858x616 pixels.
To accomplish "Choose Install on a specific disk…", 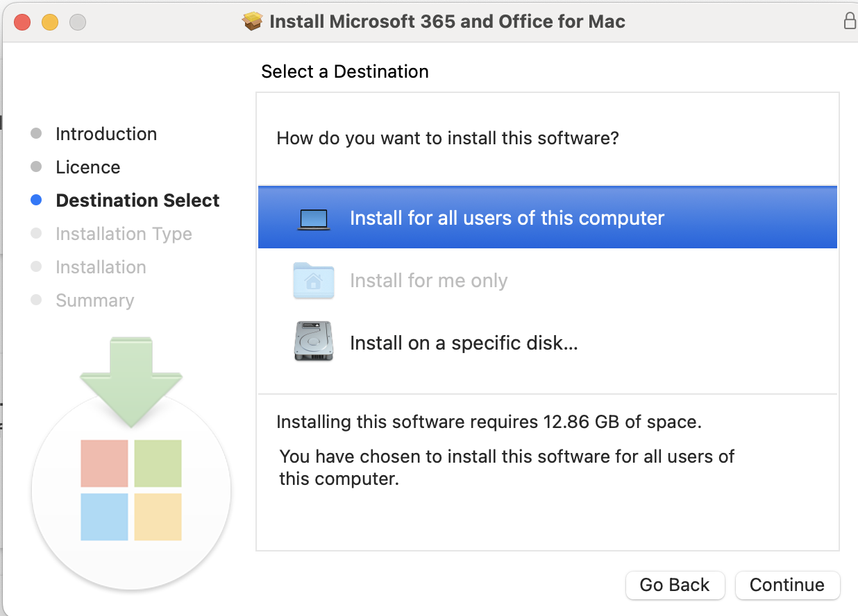I will tap(547, 343).
